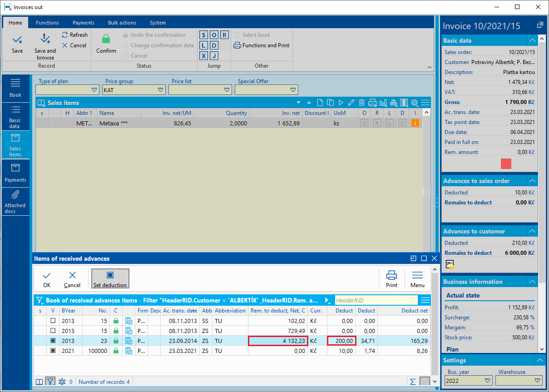Click the orange info icon on Metaxa row
Image resolution: width=549 pixels, height=392 pixels.
415,123
